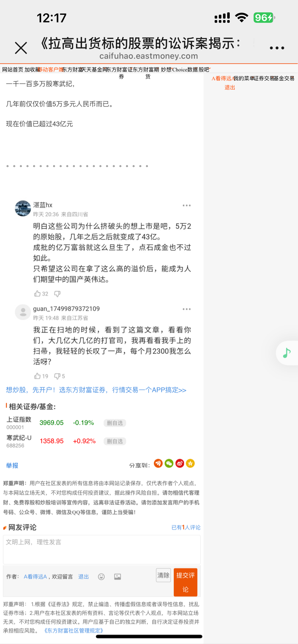Share to Weibo via red icon
The height and width of the screenshot is (644, 298).
pyautogui.click(x=180, y=463)
